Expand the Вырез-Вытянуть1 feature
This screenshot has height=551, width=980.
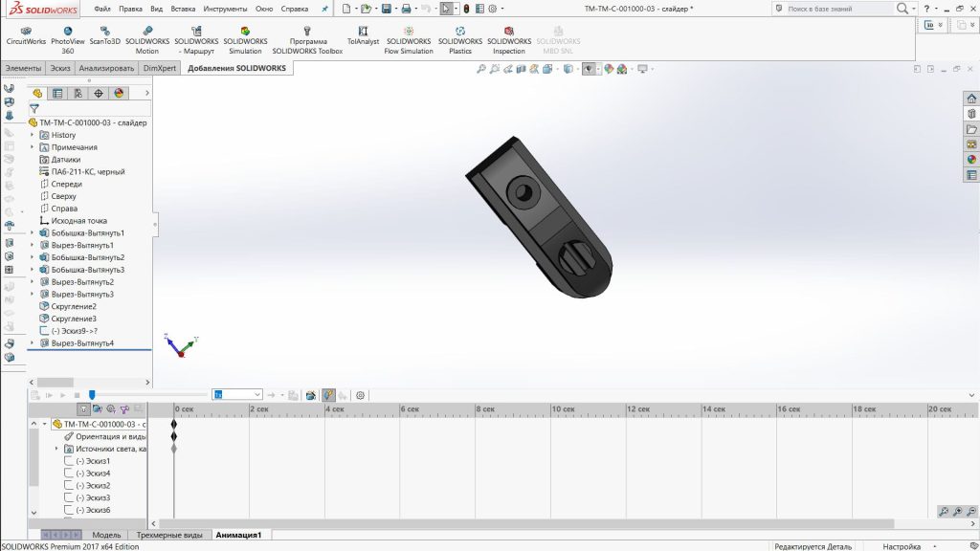[x=33, y=245]
